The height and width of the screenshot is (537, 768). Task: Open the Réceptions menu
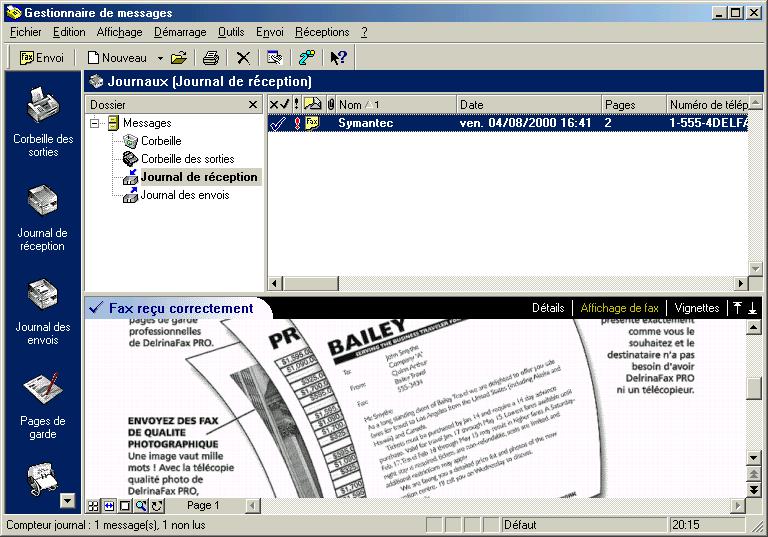[x=322, y=32]
